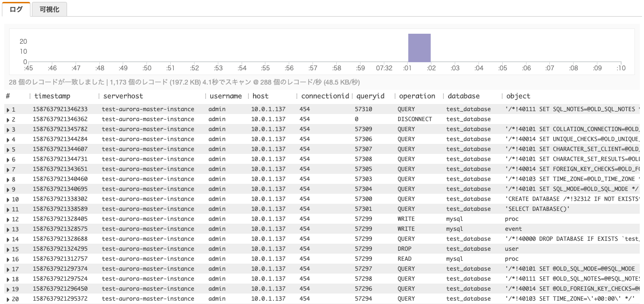644x304 pixels.
Task: Select the 'SELECT DATABASE()' object cell
Action: [537, 209]
